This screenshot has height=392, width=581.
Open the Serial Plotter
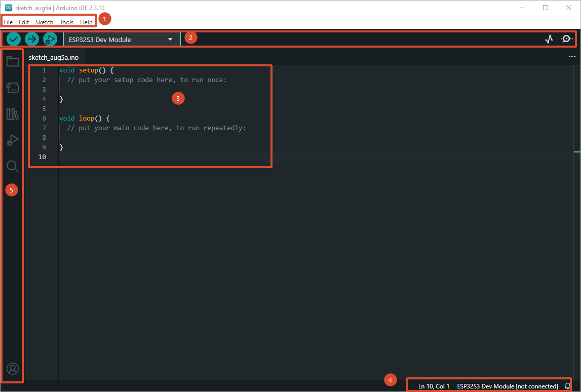point(549,39)
